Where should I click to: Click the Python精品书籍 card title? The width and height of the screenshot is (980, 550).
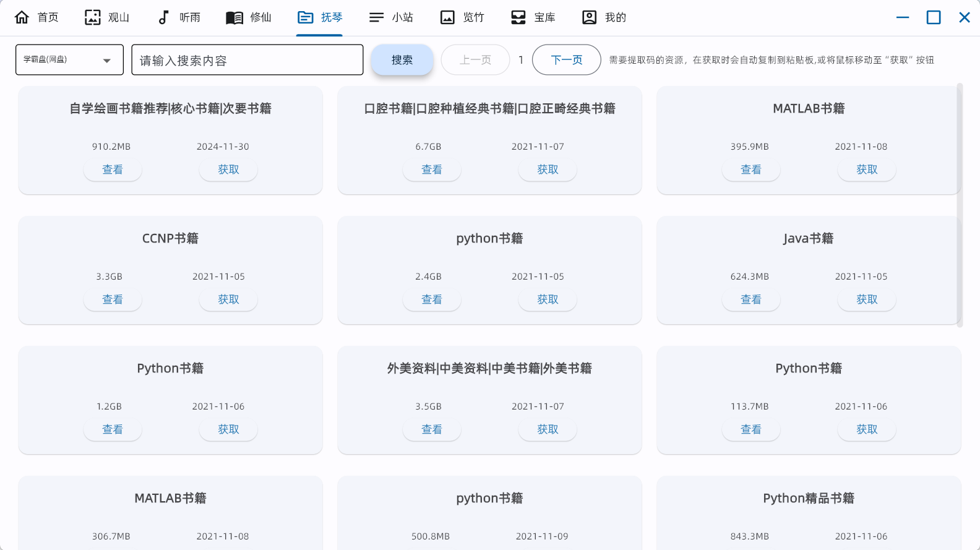pyautogui.click(x=809, y=499)
